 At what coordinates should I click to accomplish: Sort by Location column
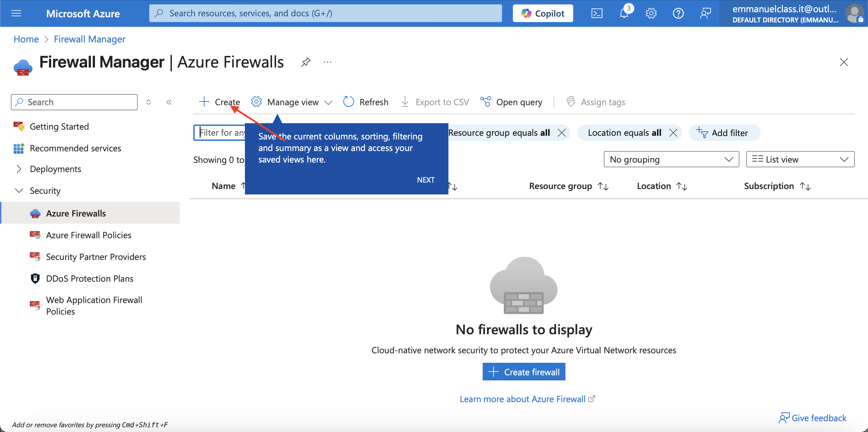point(662,186)
